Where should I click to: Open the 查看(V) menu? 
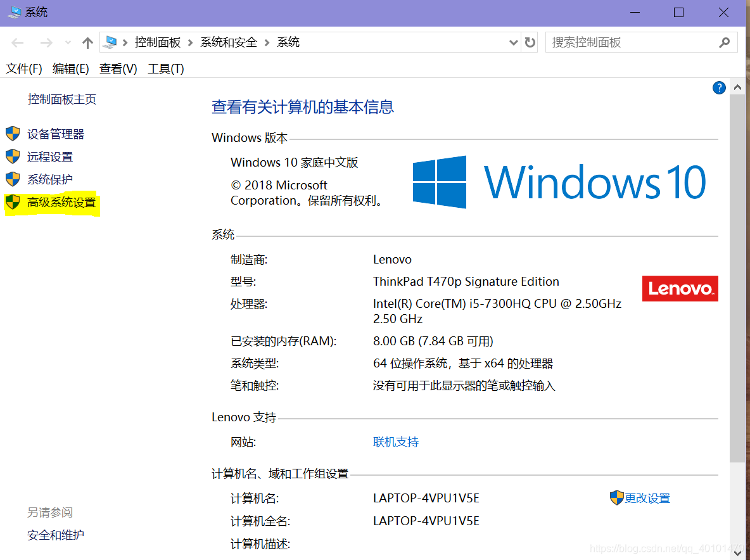(x=118, y=69)
